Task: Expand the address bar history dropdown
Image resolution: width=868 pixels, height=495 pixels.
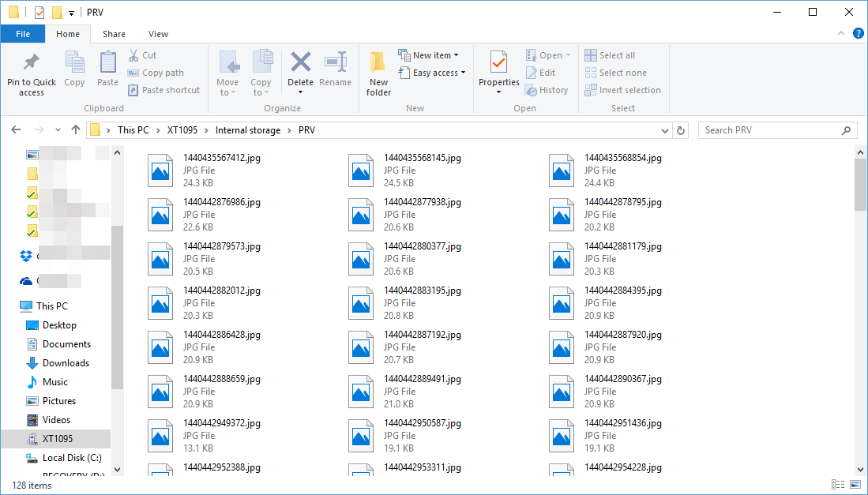Action: 666,130
